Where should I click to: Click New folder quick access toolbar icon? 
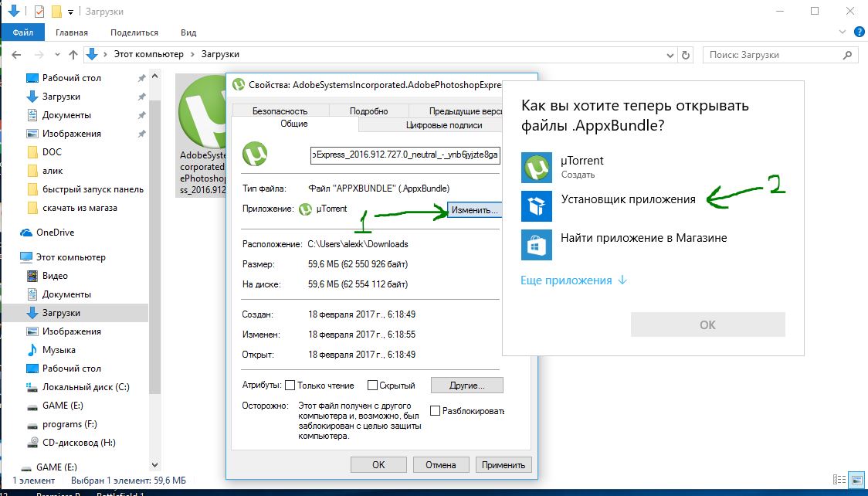(56, 11)
